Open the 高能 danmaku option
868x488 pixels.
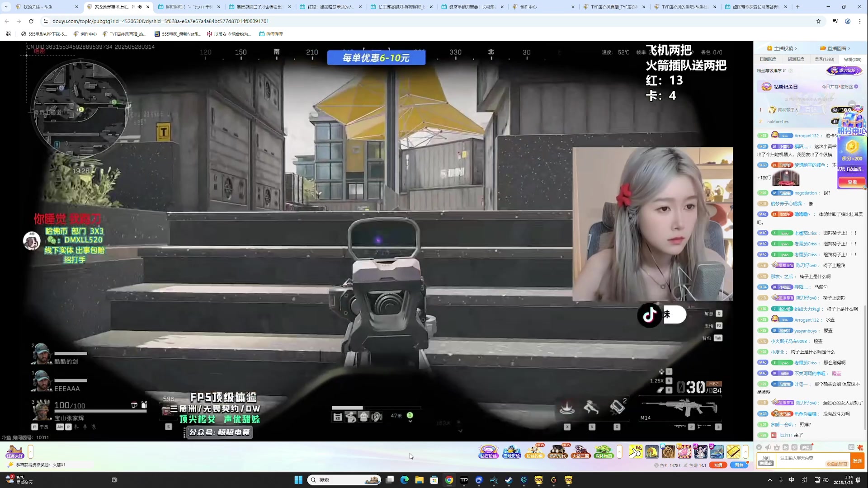(806, 447)
